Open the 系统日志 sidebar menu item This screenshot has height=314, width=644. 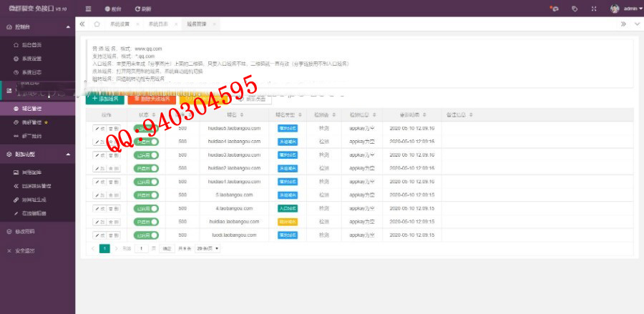click(x=31, y=72)
